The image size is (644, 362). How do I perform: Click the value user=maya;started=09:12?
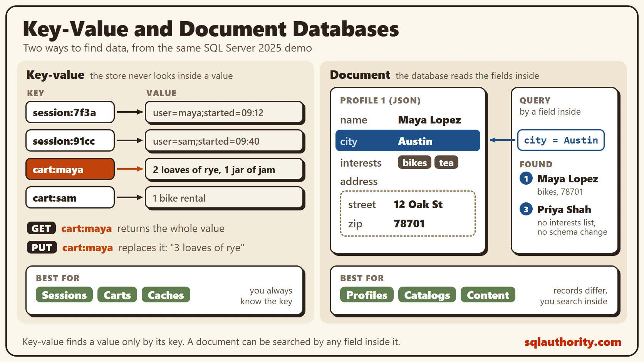225,112
